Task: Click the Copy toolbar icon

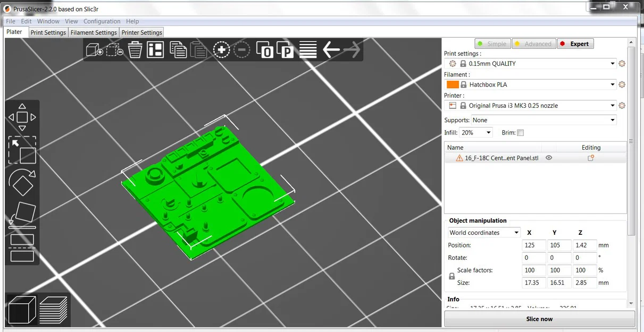Action: coord(178,50)
